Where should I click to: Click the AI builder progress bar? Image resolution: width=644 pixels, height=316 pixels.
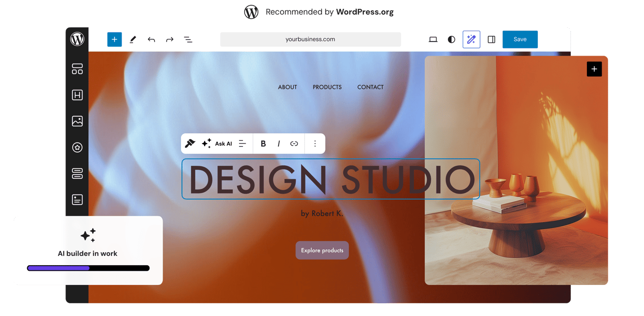pos(88,268)
